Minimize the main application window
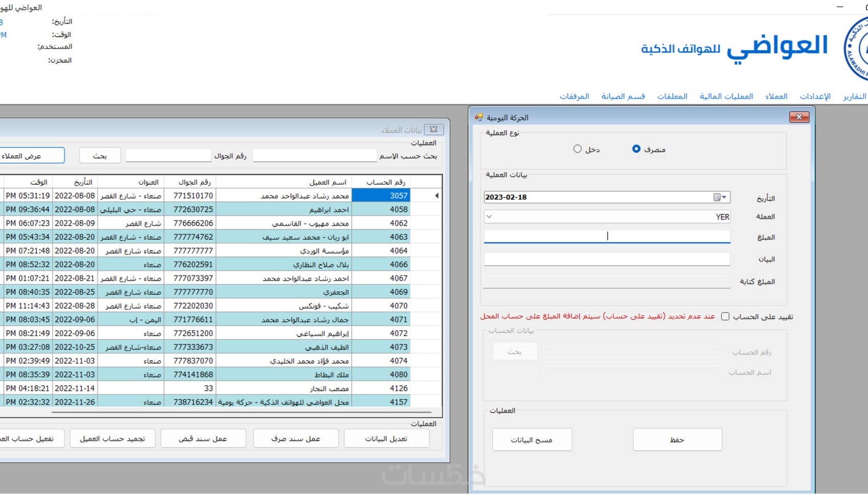 click(x=840, y=7)
